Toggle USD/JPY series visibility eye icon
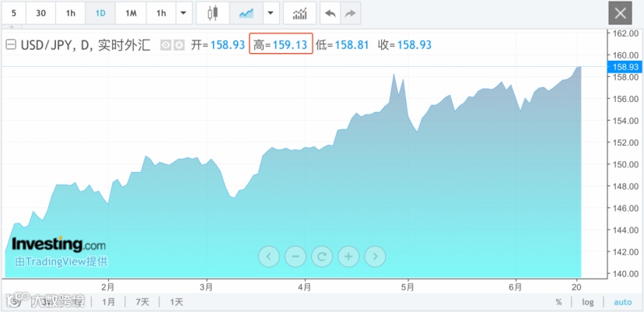This screenshot has height=313, width=644. [x=166, y=45]
